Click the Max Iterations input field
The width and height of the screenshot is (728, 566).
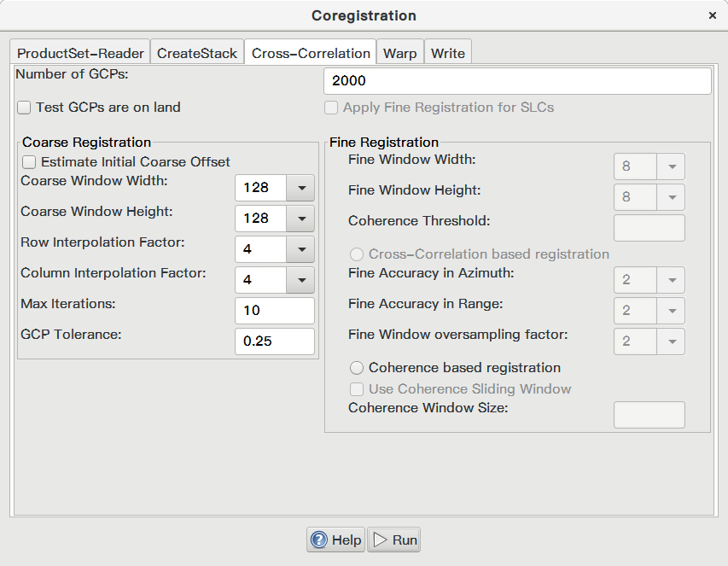tap(275, 311)
